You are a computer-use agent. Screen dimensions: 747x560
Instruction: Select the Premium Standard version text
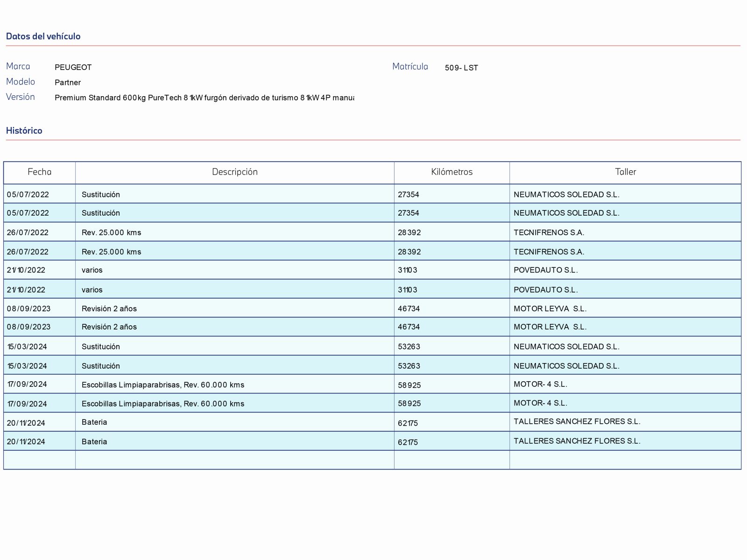204,98
